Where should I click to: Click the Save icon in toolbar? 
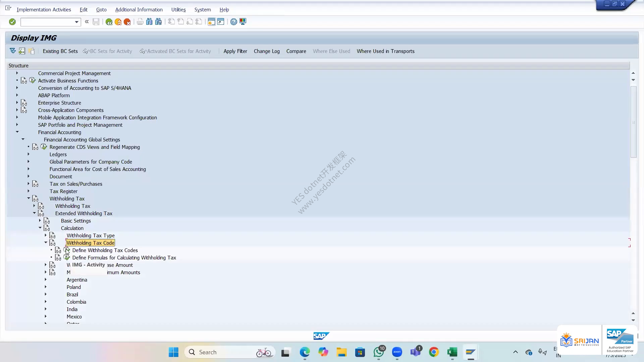(96, 22)
